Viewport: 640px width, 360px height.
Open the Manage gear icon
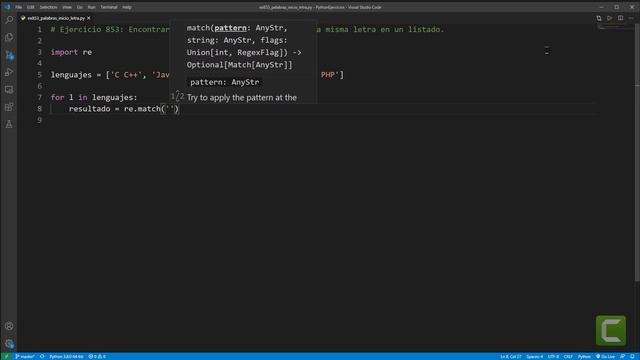click(9, 343)
